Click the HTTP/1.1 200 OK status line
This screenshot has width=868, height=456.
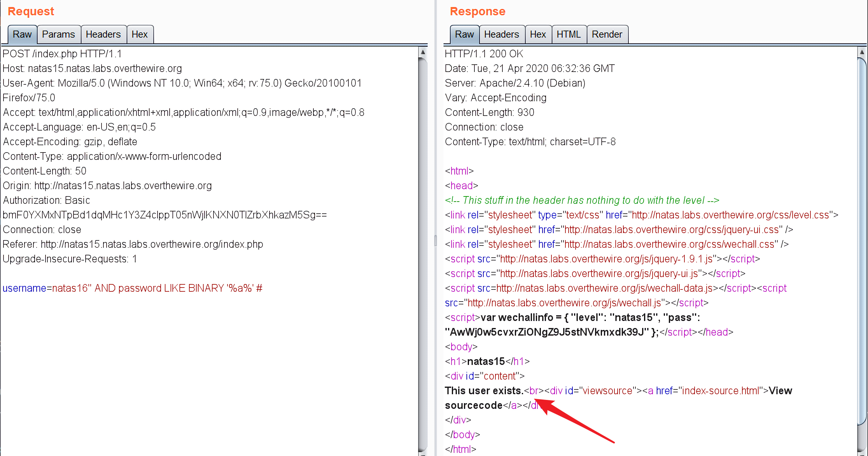pos(484,53)
